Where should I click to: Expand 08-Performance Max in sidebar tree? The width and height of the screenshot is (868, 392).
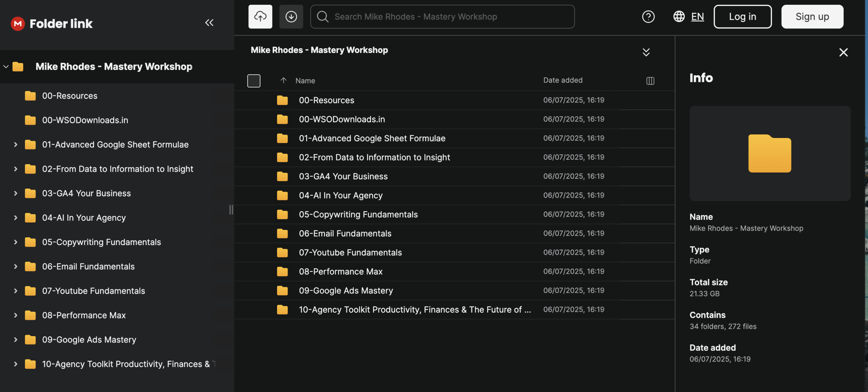16,315
